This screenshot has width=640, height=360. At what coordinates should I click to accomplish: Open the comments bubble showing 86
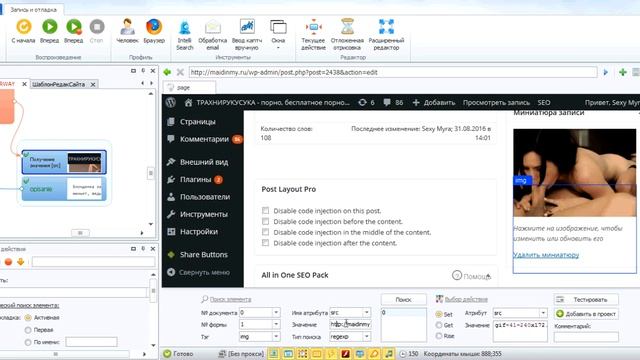[x=393, y=102]
